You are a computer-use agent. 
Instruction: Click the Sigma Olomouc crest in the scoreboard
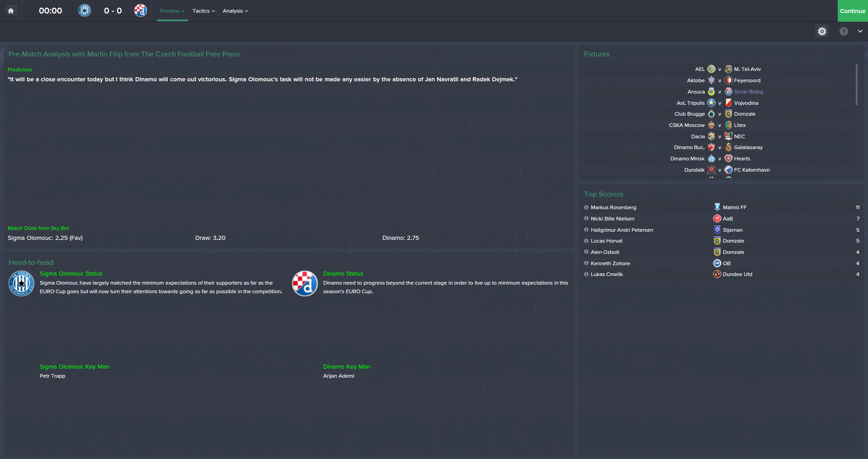pyautogui.click(x=85, y=10)
